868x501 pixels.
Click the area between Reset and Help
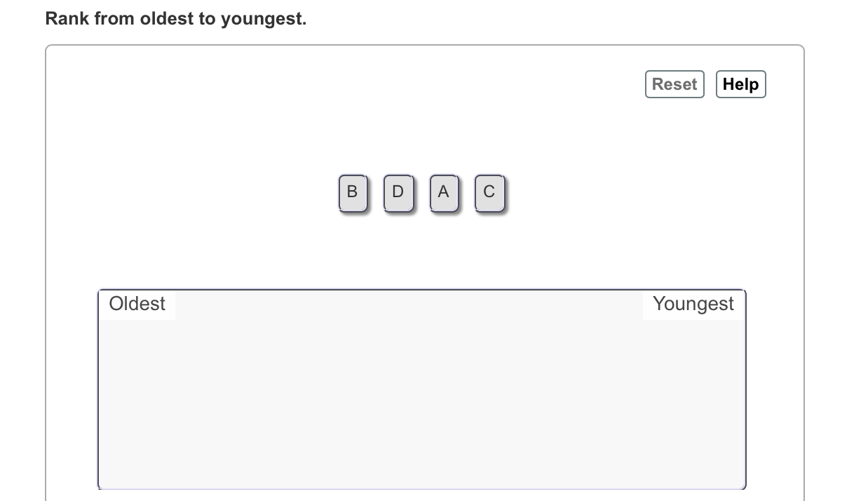point(710,83)
